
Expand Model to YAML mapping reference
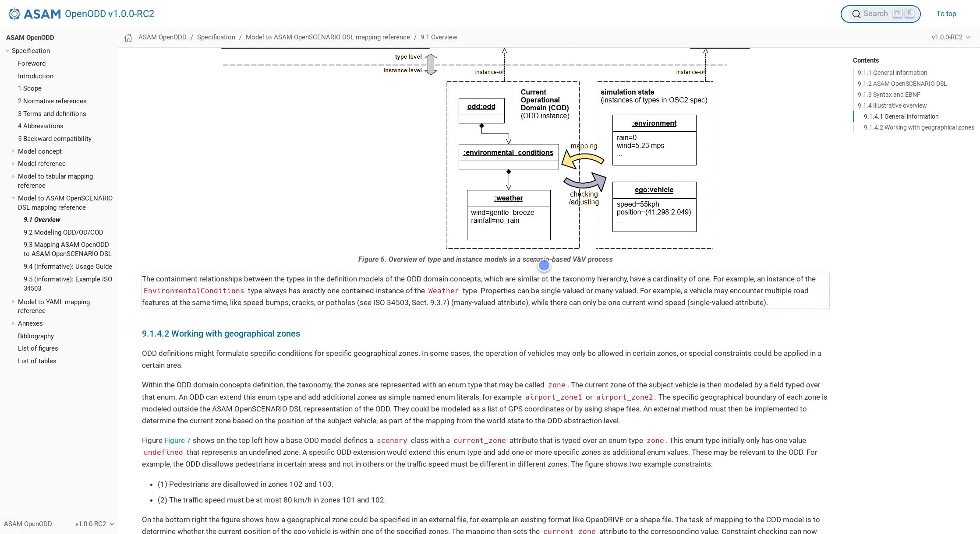[13, 302]
